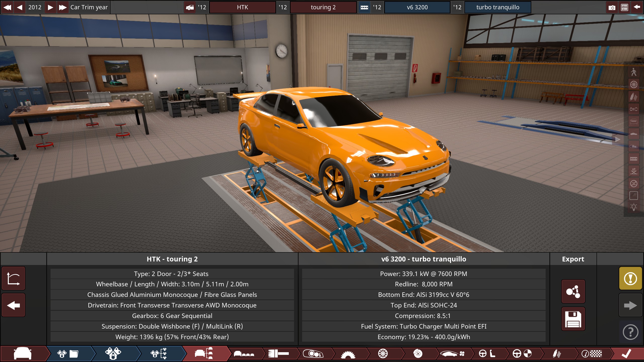Click the Compression: 8.5:1 row
This screenshot has width=644, height=362.
pyautogui.click(x=424, y=316)
